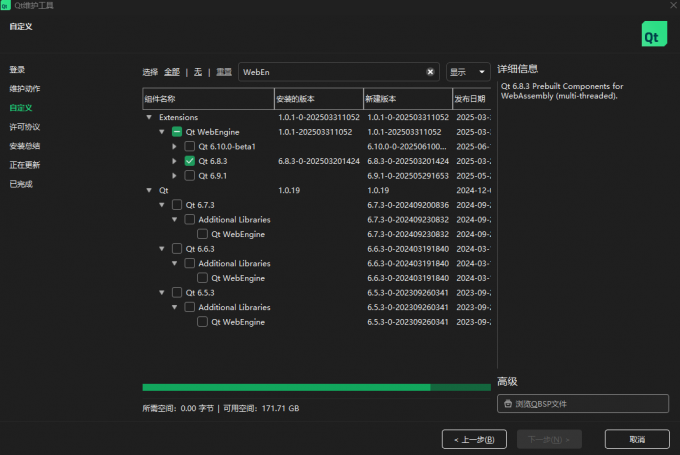The image size is (680, 455).
Task: Check Qt WebEngine under Qt 6.5.3
Action: pyautogui.click(x=202, y=322)
